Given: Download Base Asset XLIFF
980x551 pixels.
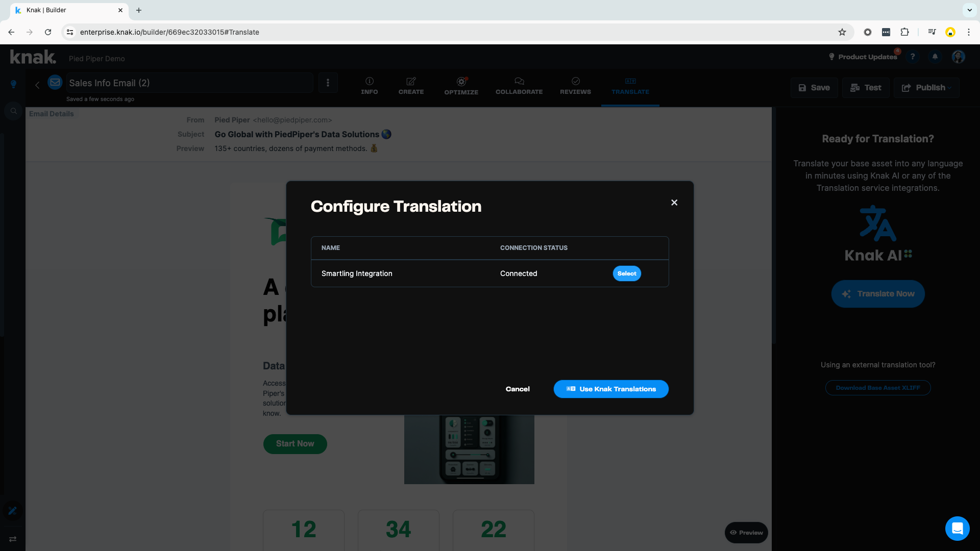Looking at the screenshot, I should click(878, 388).
